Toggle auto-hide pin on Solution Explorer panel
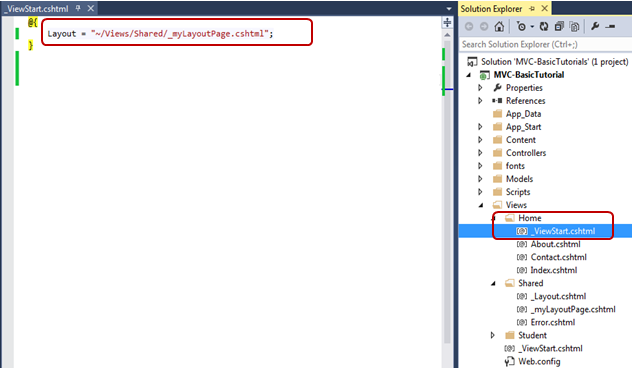Viewport: 632px width, 369px height. (532, 8)
